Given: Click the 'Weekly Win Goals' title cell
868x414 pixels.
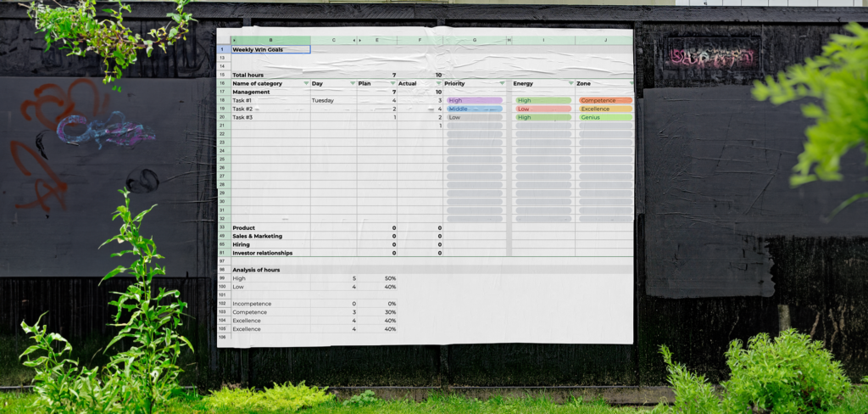Looking at the screenshot, I should (270, 49).
